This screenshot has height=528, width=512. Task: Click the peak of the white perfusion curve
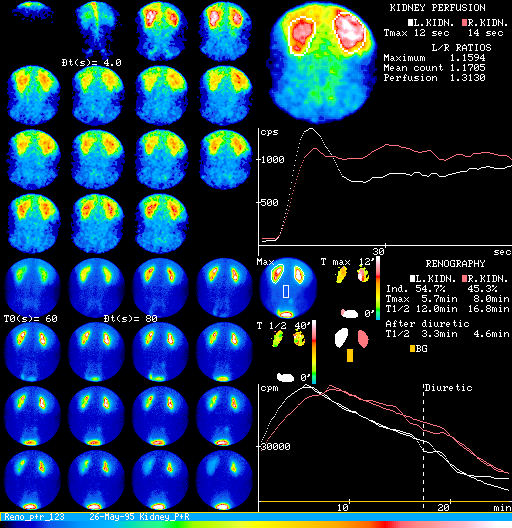pos(311,128)
